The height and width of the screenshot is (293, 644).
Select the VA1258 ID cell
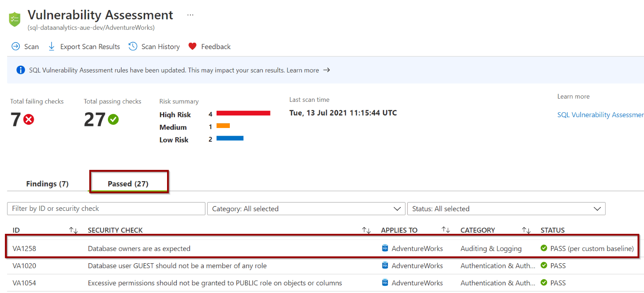[x=24, y=249]
